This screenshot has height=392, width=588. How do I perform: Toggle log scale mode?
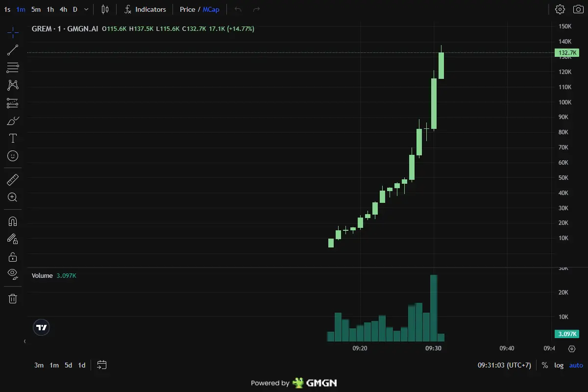[559, 365]
